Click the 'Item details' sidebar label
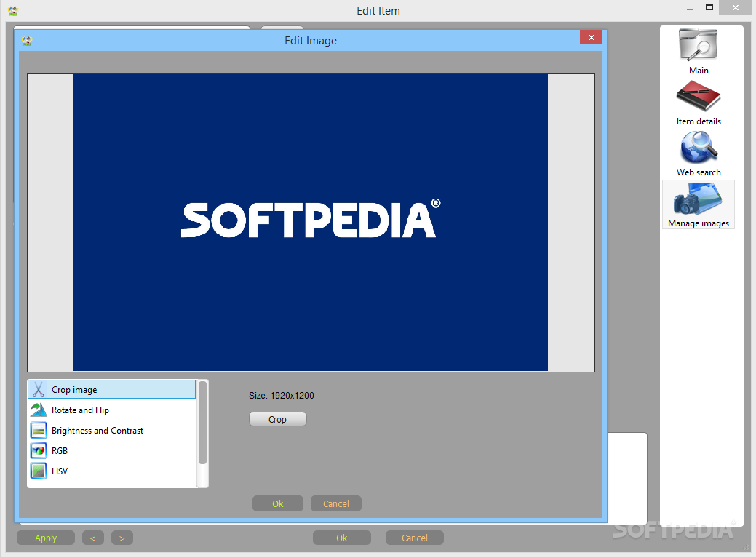Screen dimensions: 756x558 click(699, 121)
